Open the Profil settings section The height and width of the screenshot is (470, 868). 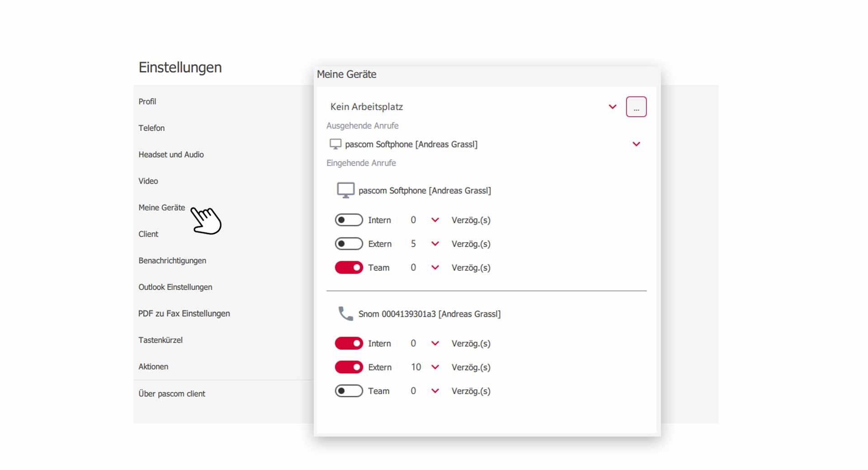tap(147, 102)
